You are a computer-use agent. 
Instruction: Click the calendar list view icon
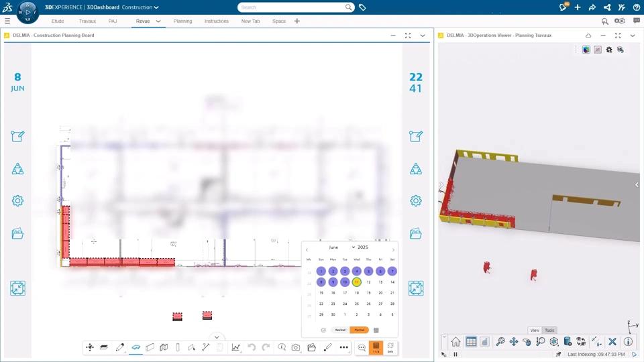pyautogui.click(x=376, y=330)
